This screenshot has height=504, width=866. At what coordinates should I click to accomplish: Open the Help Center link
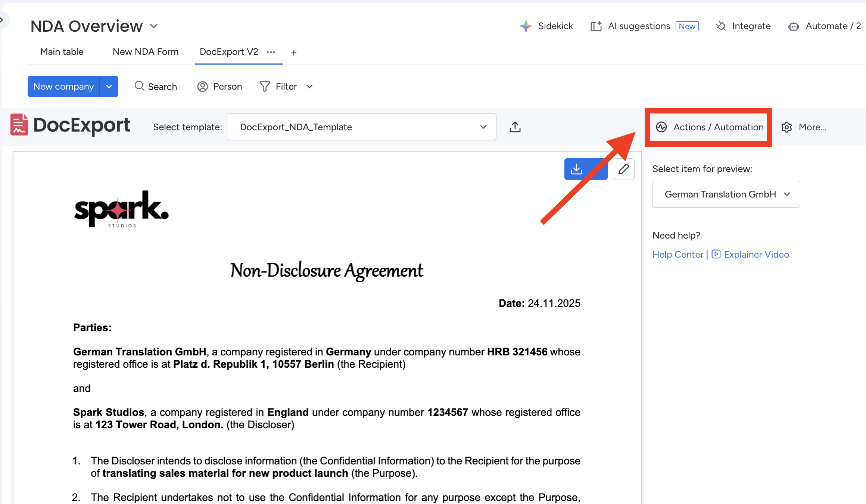point(677,255)
